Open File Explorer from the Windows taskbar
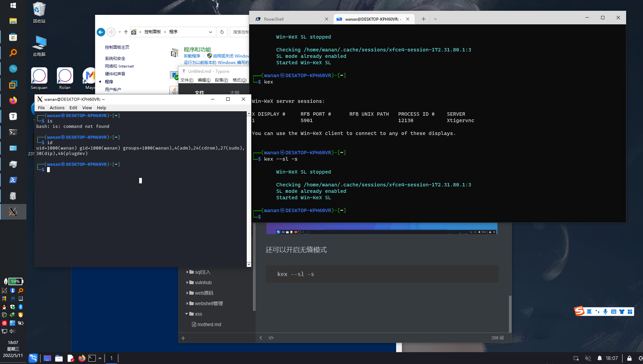The width and height of the screenshot is (643, 364). 13,21
